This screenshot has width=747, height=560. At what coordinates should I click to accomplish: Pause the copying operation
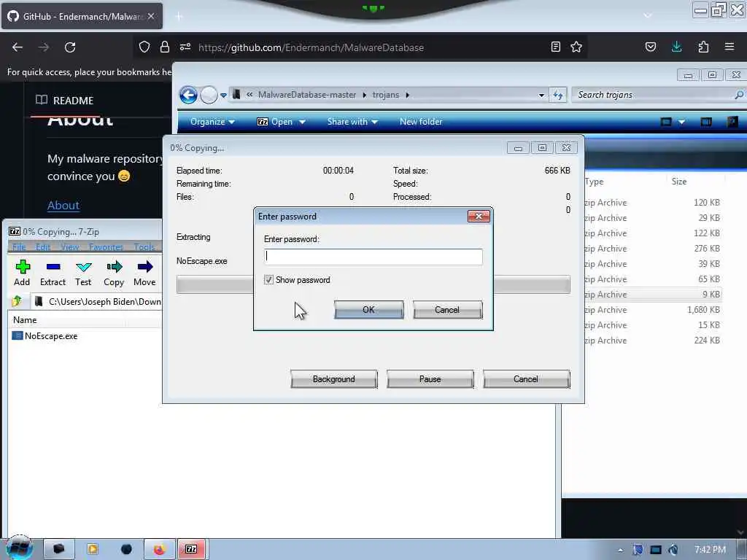tap(430, 379)
